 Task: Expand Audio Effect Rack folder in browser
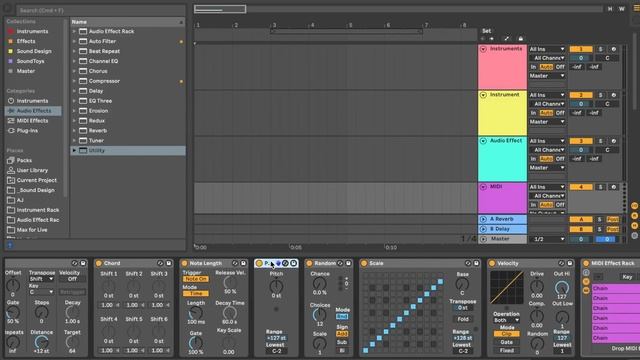[x=74, y=31]
